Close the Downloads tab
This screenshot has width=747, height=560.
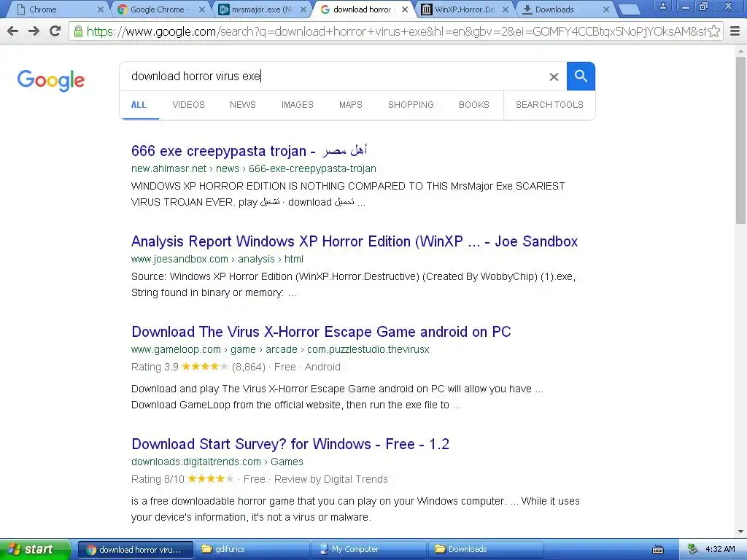606,9
